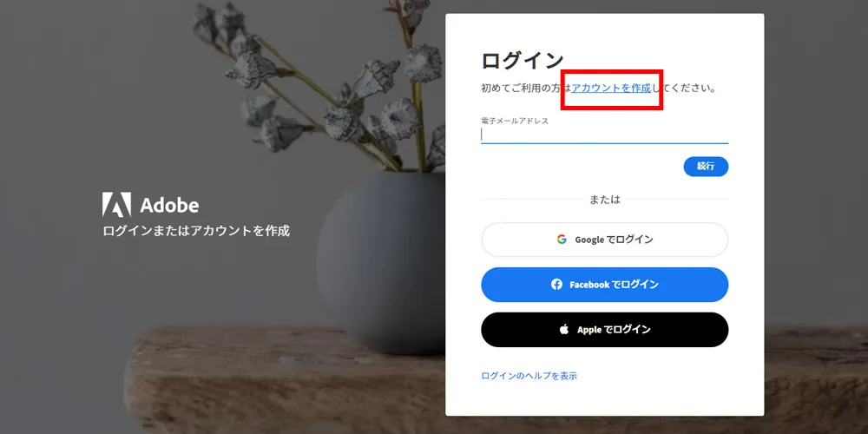Open the アカウントを作成 link

[x=611, y=88]
